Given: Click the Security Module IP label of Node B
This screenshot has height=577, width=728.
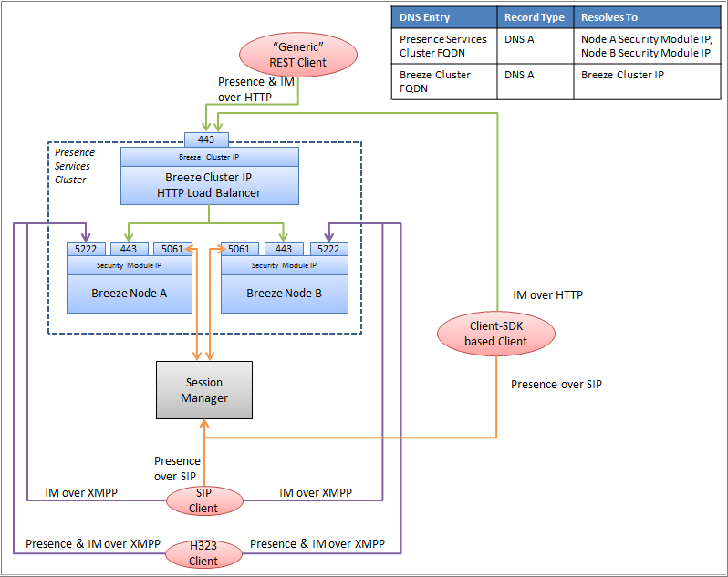Looking at the screenshot, I should click(x=284, y=265).
